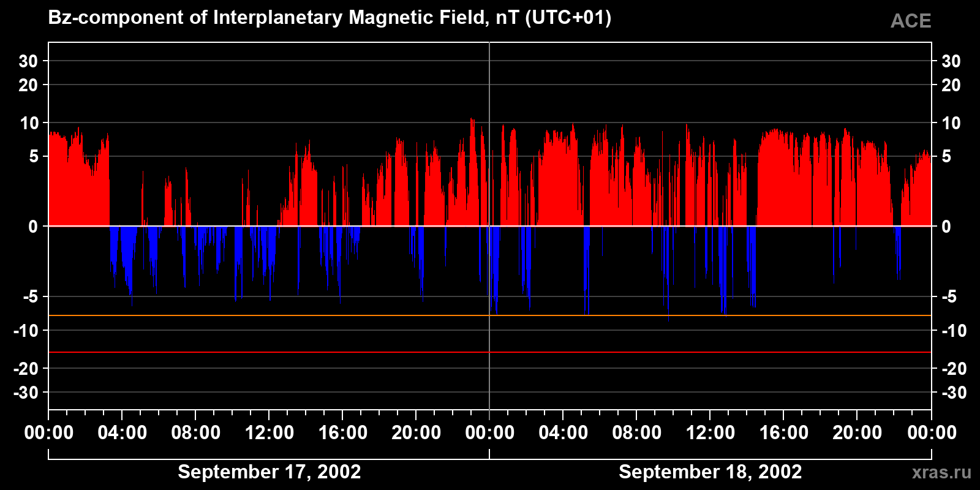Image resolution: width=980 pixels, height=490 pixels.
Task: Select the "5" label on the right axis
Action: (x=946, y=157)
